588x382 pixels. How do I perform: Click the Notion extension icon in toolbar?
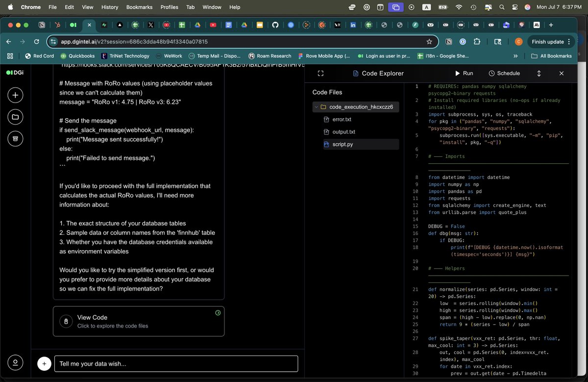[449, 42]
